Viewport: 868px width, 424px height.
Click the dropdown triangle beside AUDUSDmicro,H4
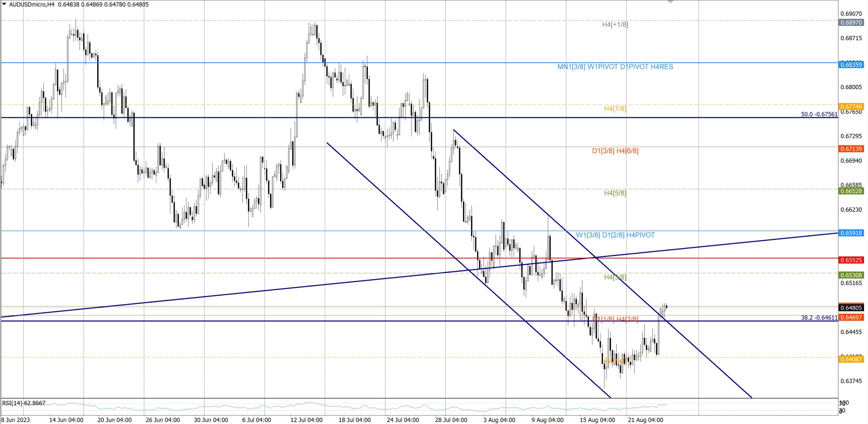click(4, 4)
